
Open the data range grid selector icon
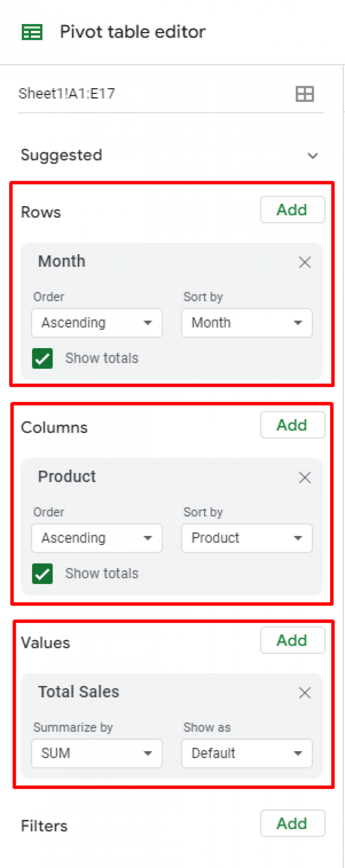coord(305,93)
